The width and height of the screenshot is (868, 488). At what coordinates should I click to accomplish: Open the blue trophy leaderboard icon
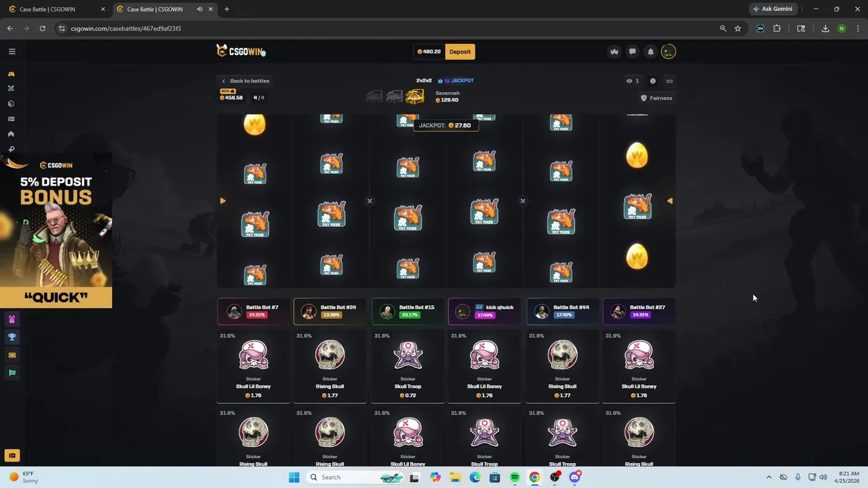tap(12, 337)
